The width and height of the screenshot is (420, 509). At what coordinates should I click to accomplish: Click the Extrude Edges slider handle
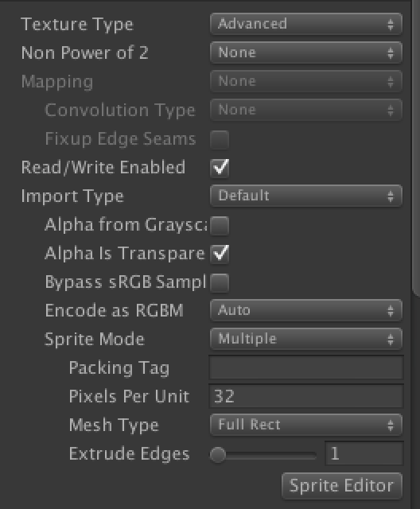tap(218, 455)
